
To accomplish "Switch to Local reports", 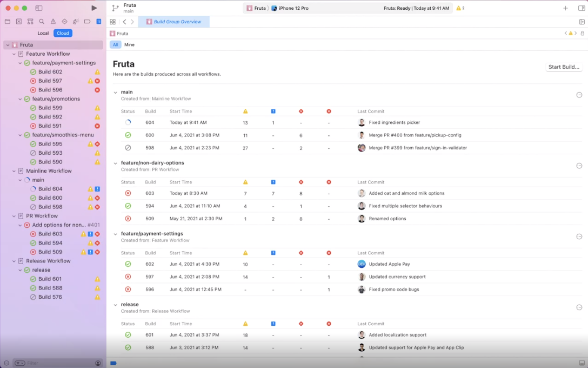I will (43, 33).
